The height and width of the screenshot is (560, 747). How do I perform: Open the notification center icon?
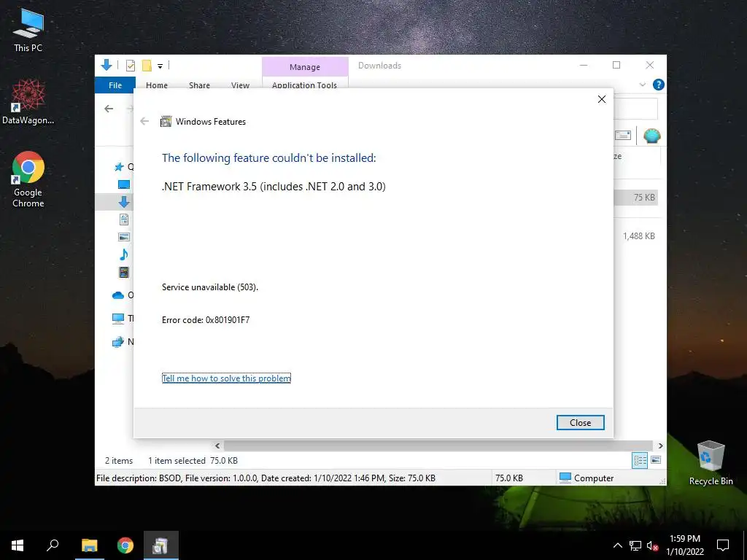pyautogui.click(x=723, y=545)
